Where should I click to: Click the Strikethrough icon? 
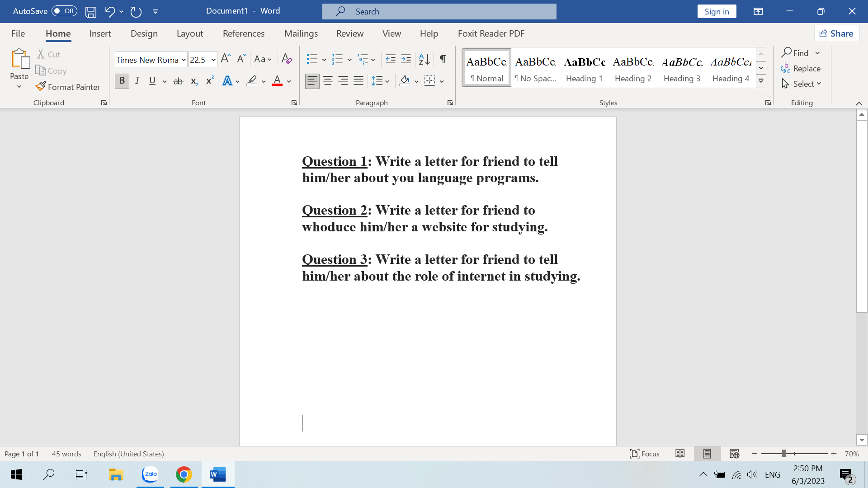[178, 81]
